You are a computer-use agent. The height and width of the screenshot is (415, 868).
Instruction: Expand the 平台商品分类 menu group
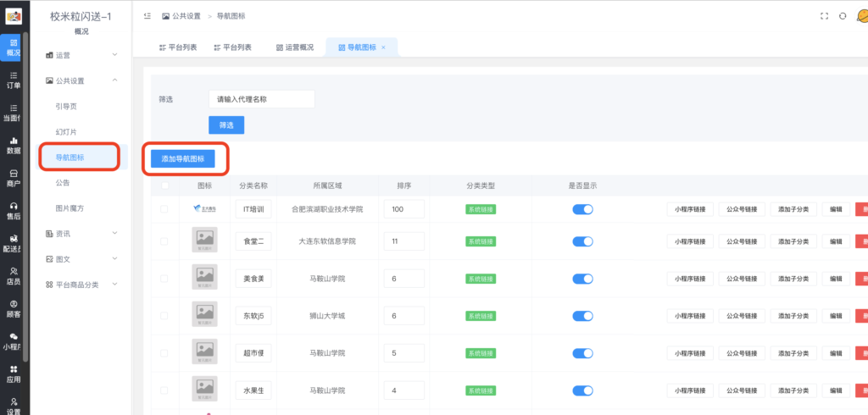click(82, 285)
